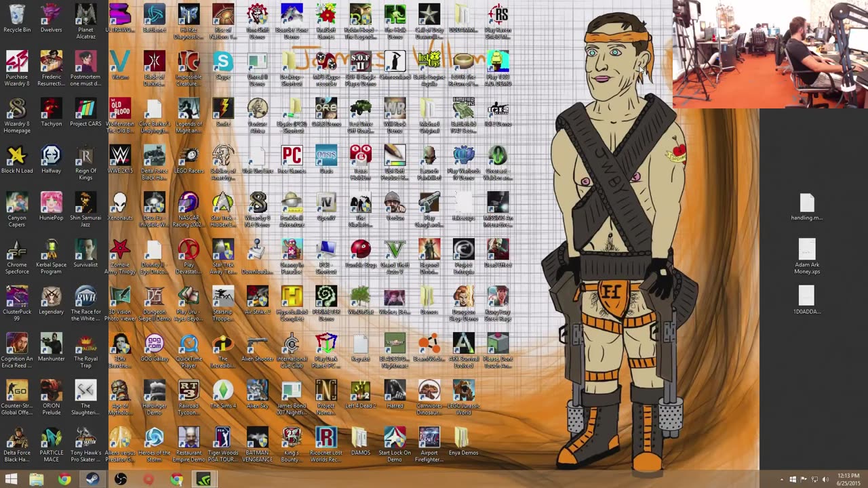This screenshot has height=488, width=868.
Task: Click the Postmortem game icon
Action: click(x=85, y=68)
